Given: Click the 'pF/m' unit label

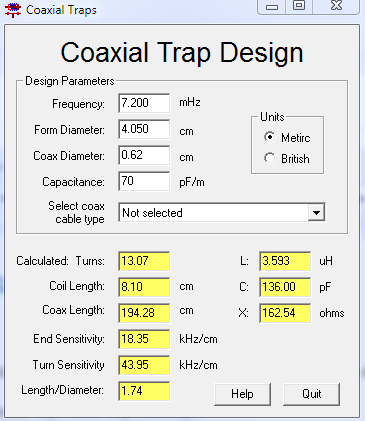Looking at the screenshot, I should click(192, 182).
